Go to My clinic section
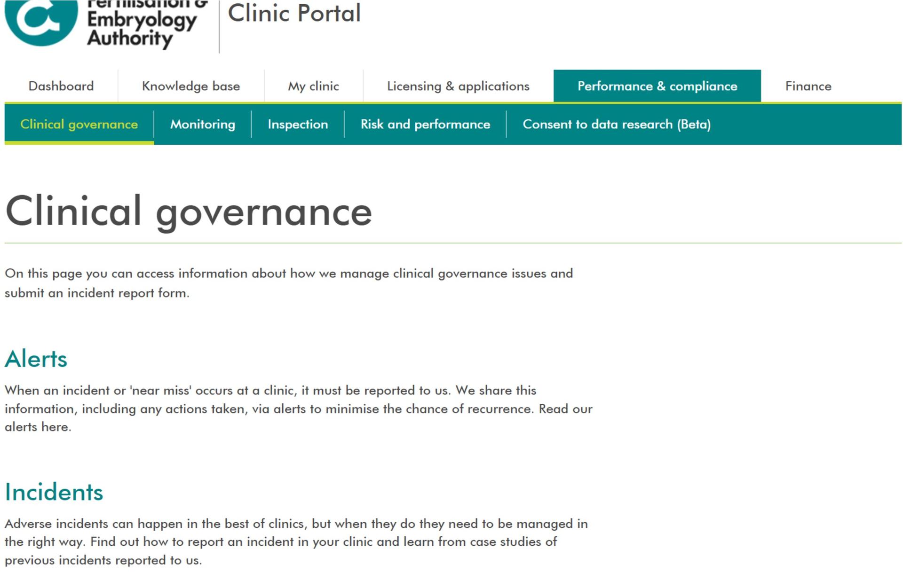The width and height of the screenshot is (903, 588). 313,86
